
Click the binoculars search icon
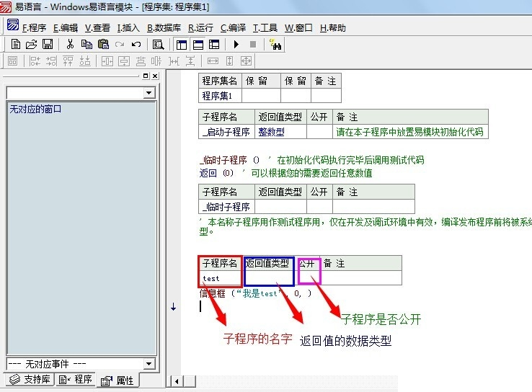coord(275,45)
